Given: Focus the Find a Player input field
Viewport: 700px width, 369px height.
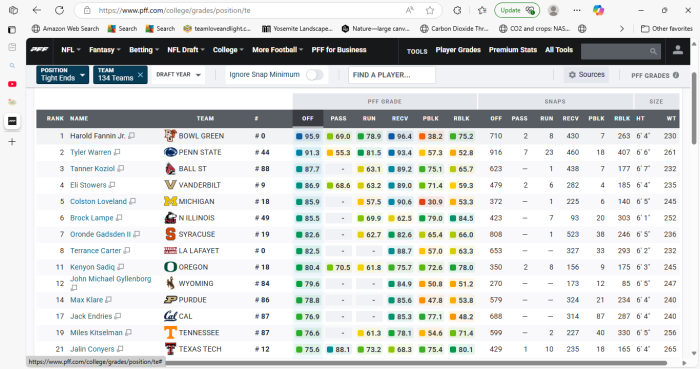Looking at the screenshot, I should (392, 75).
